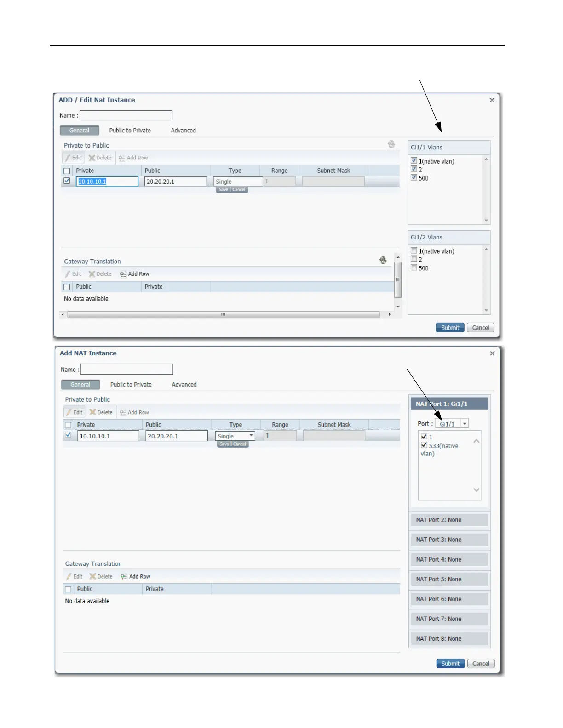Collapse NAT Port 1: Gi1/1 header

point(449,404)
